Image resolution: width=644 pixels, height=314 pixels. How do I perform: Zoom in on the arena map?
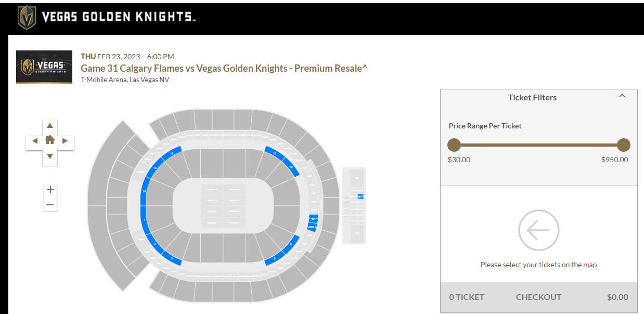coord(50,190)
